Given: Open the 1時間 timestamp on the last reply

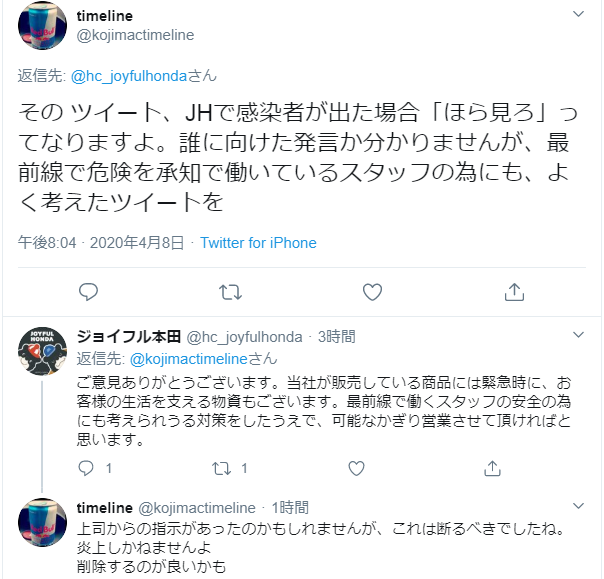Looking at the screenshot, I should tap(289, 507).
